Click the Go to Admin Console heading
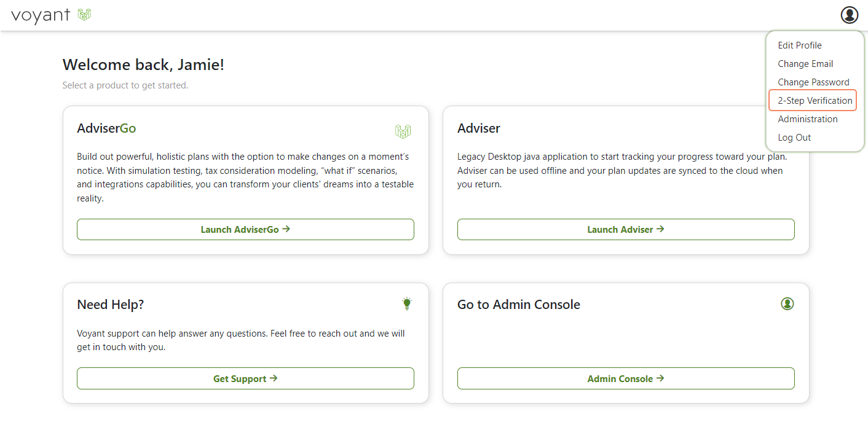This screenshot has height=422, width=868. [x=518, y=305]
